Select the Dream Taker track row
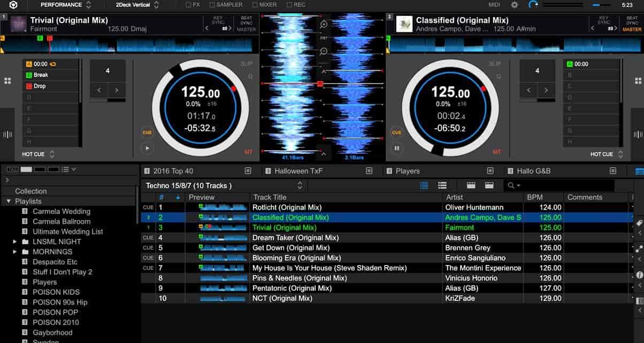Image resolution: width=644 pixels, height=343 pixels. pyautogui.click(x=321, y=237)
